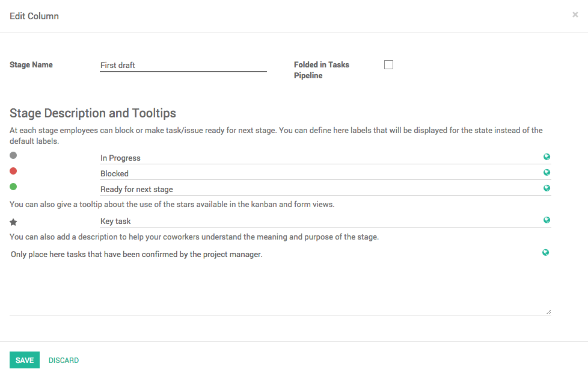
Task: Click the Key task tooltip field
Action: (319, 221)
